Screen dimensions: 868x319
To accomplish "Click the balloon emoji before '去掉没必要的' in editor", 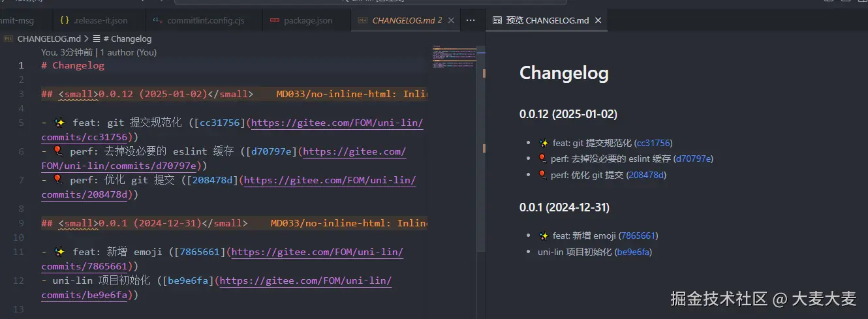I will [59, 151].
